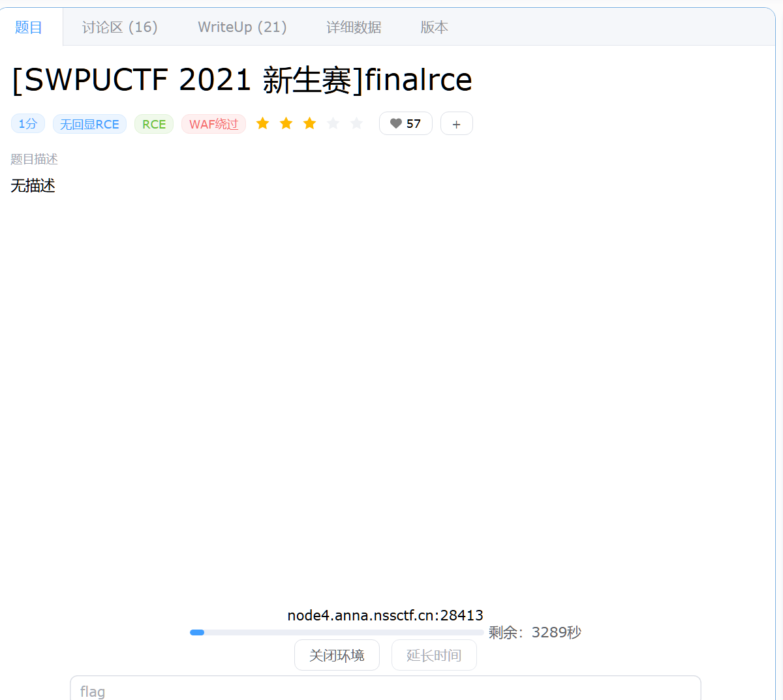Viewport: 783px width, 700px height.
Task: Switch to the 详细数据 tab
Action: tap(354, 27)
